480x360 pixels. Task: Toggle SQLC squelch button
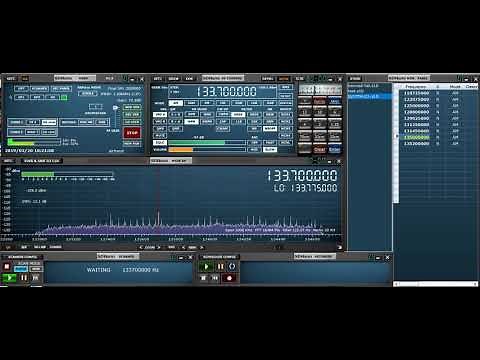(x=160, y=143)
